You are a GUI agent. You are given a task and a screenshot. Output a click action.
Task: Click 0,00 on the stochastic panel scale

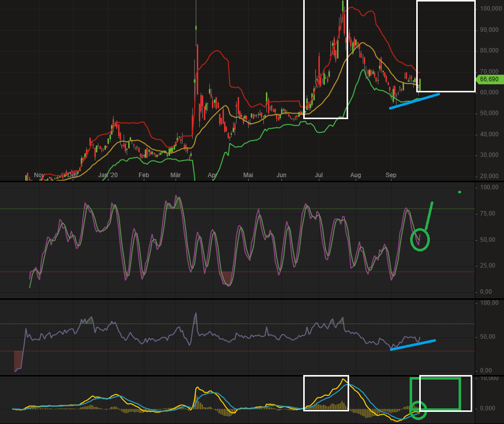coord(486,292)
